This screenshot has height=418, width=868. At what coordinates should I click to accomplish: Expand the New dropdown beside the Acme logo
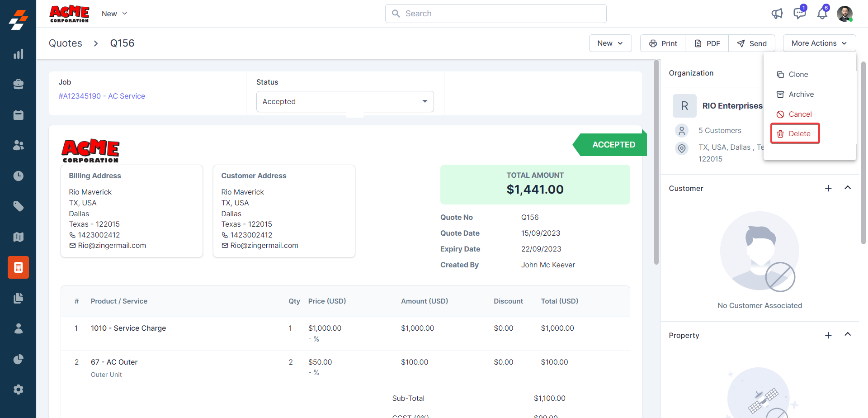(114, 14)
